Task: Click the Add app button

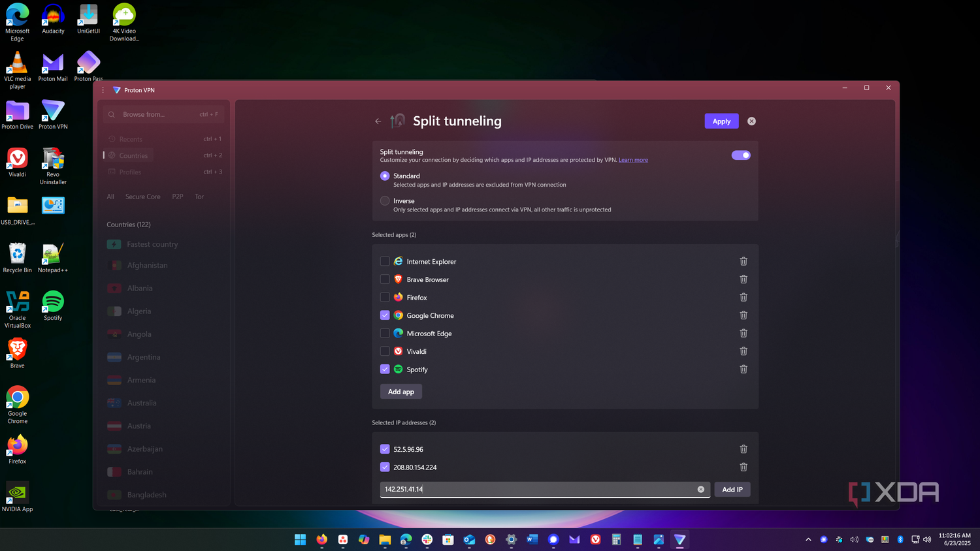Action: tap(401, 392)
